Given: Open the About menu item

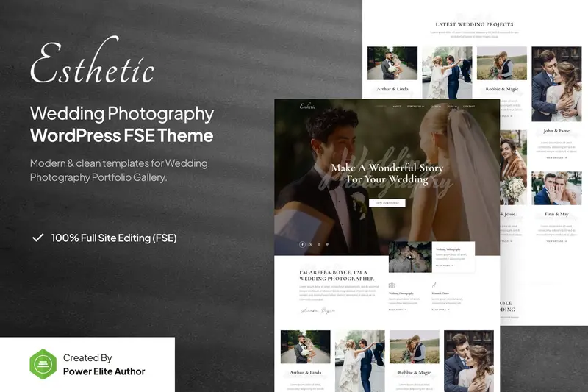Looking at the screenshot, I should point(398,106).
